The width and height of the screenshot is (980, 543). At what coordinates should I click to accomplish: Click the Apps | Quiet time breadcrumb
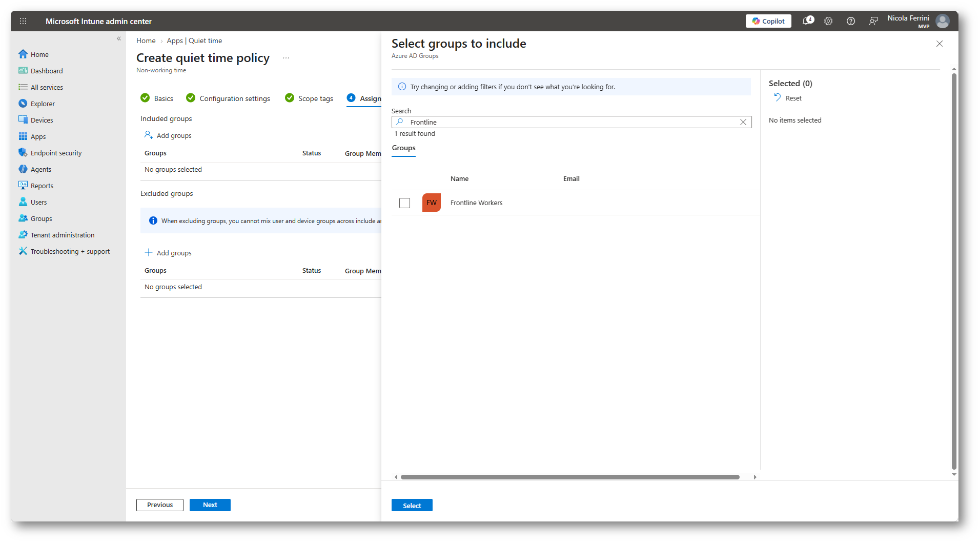[x=194, y=41]
